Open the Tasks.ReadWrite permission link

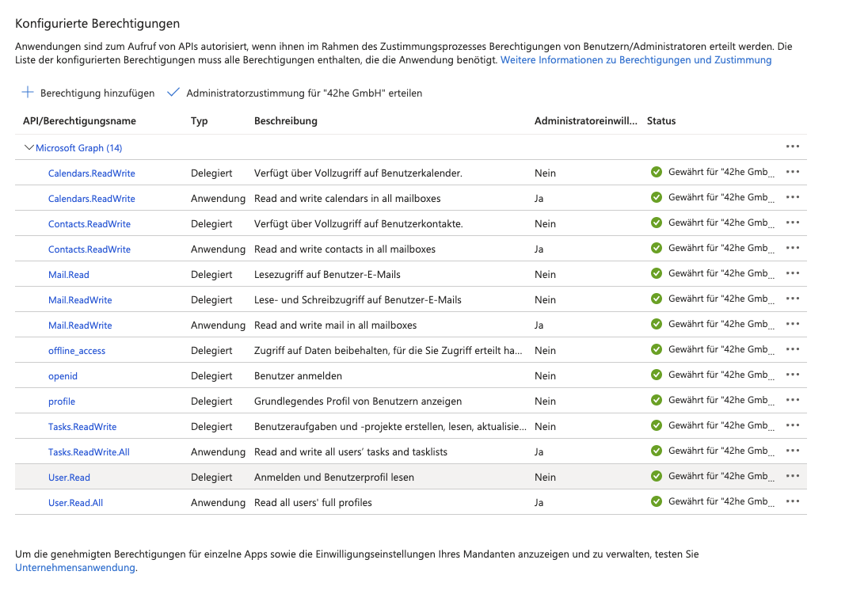click(82, 427)
